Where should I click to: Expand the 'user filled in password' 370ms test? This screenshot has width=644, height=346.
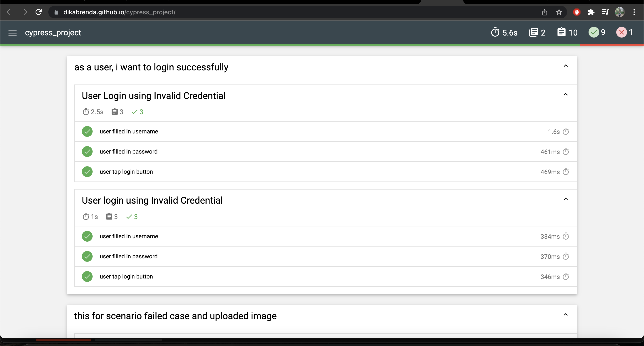pyautogui.click(x=326, y=257)
